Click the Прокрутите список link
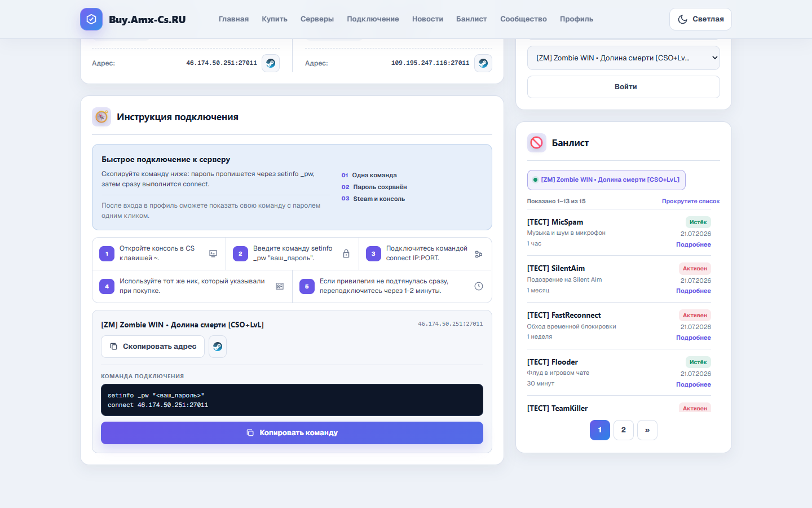Image resolution: width=812 pixels, height=508 pixels. 691,201
